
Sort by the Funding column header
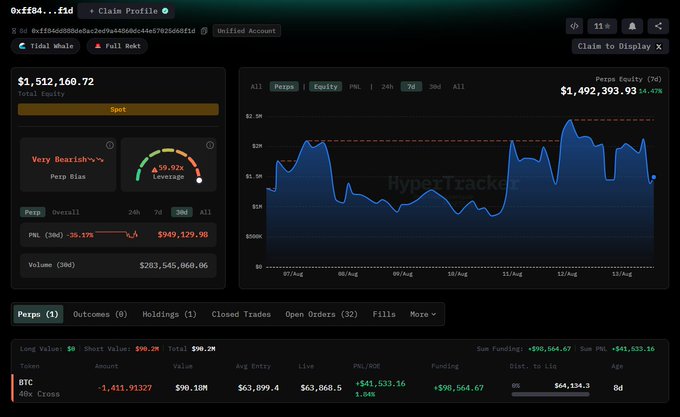pos(445,366)
